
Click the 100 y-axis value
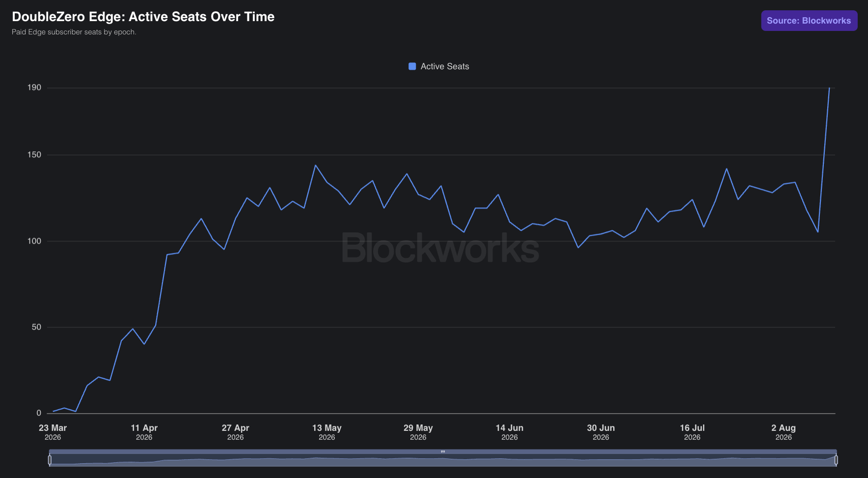coord(34,241)
